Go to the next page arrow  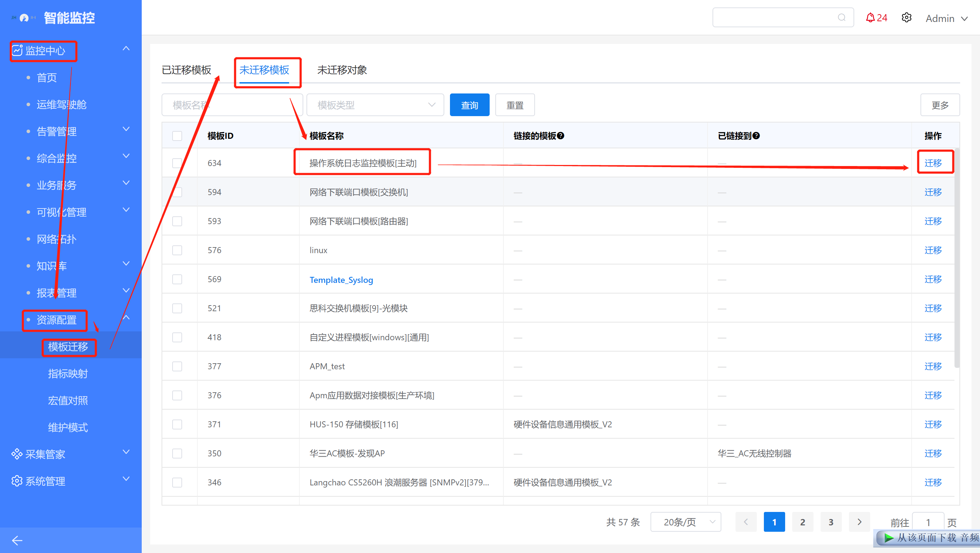[860, 522]
